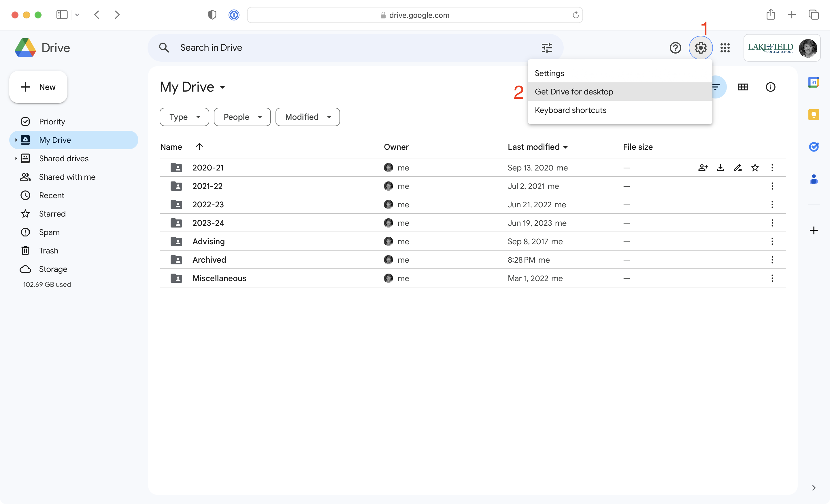This screenshot has width=830, height=504.
Task: Click the share icon on 2020-21 row
Action: point(703,168)
